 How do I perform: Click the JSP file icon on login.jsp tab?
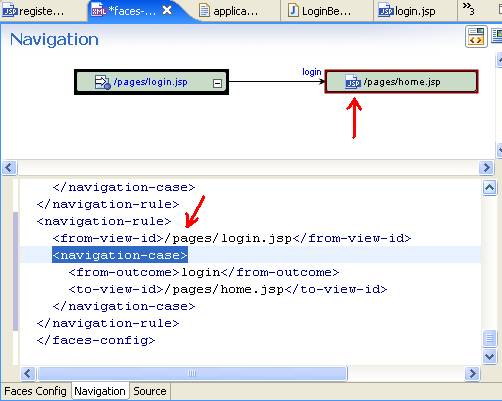(x=386, y=11)
